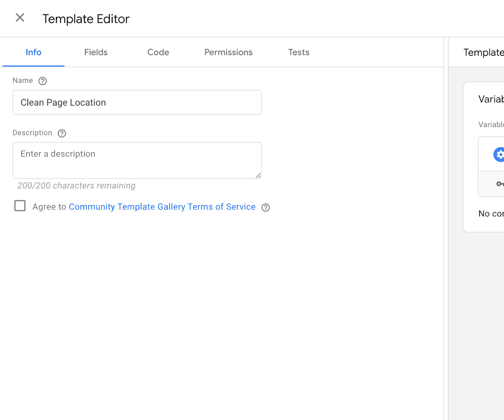Grab the description textarea resize handle
Viewport: 504px width, 420px height.
point(258,175)
